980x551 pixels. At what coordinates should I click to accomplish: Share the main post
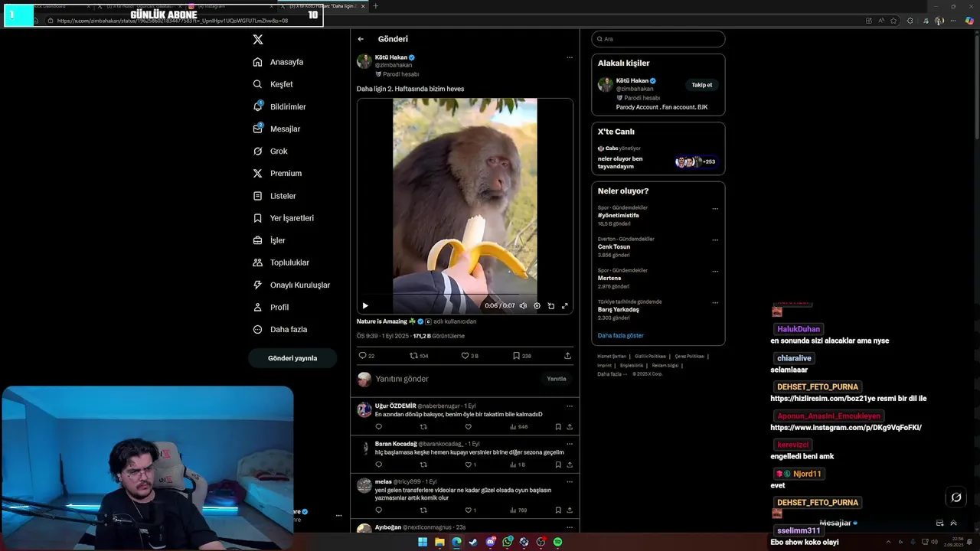pyautogui.click(x=567, y=356)
